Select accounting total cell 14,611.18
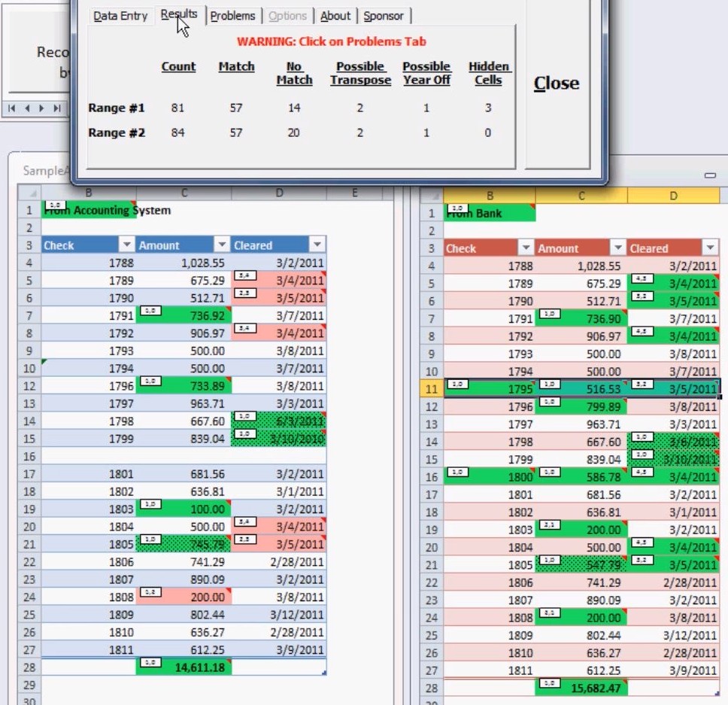 pos(184,667)
